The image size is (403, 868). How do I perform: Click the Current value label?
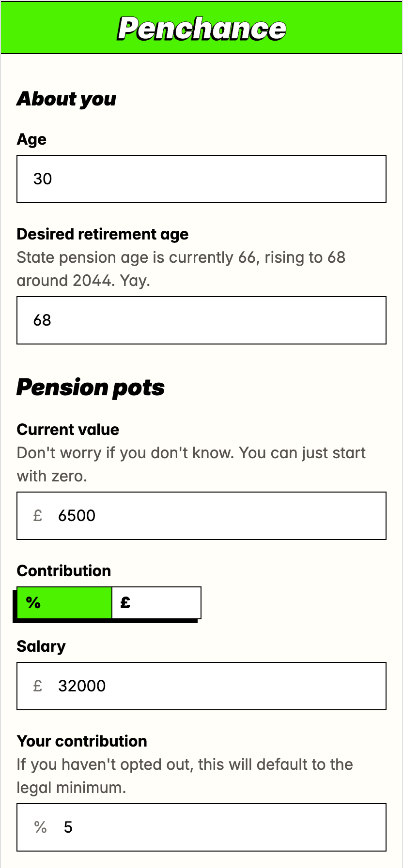(68, 430)
